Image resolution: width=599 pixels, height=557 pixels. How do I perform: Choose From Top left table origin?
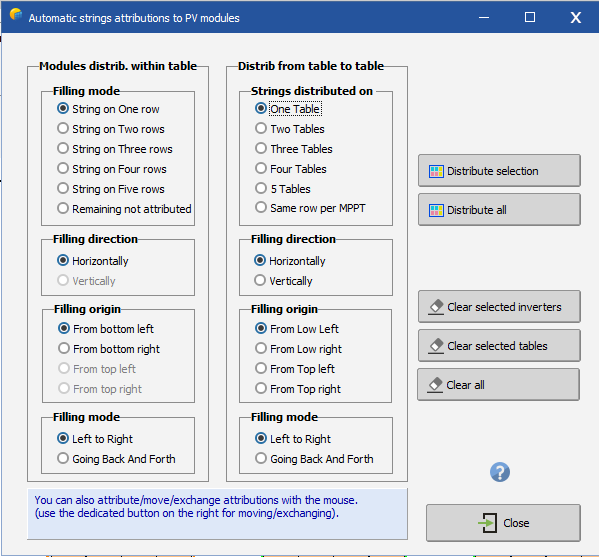[x=295, y=369]
